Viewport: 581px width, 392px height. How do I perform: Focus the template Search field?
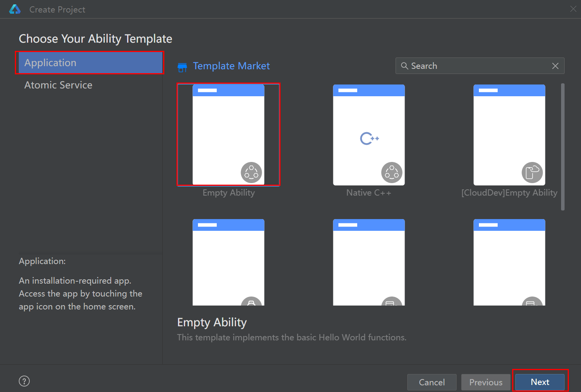point(480,66)
